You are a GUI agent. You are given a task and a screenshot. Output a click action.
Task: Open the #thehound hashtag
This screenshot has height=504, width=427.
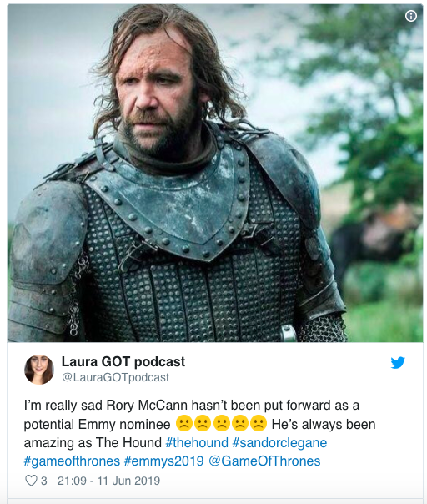coord(197,442)
